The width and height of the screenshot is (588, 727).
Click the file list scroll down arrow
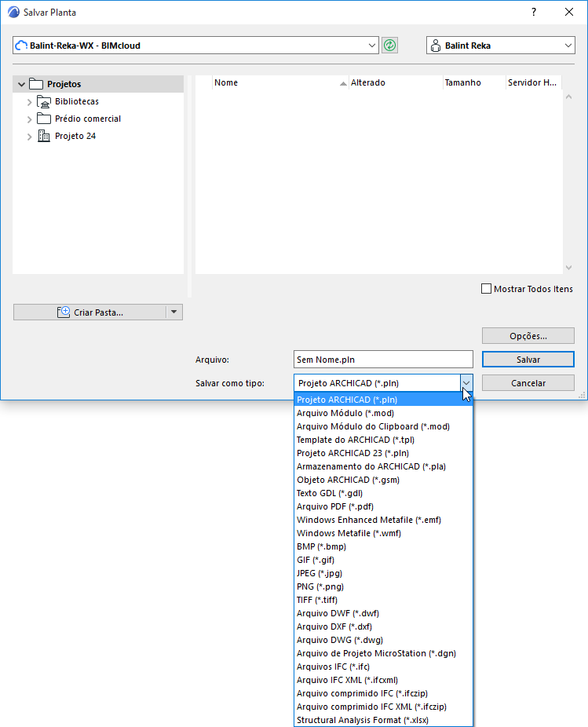[x=568, y=268]
